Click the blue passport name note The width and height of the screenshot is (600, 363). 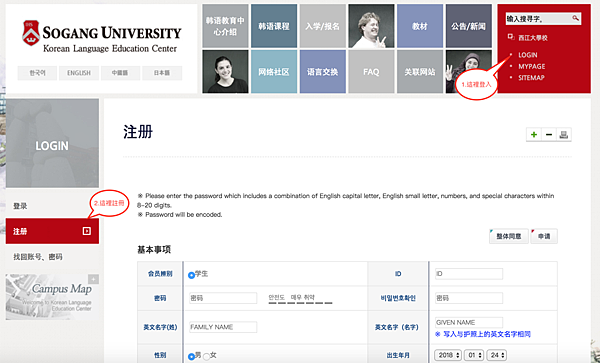(483, 334)
